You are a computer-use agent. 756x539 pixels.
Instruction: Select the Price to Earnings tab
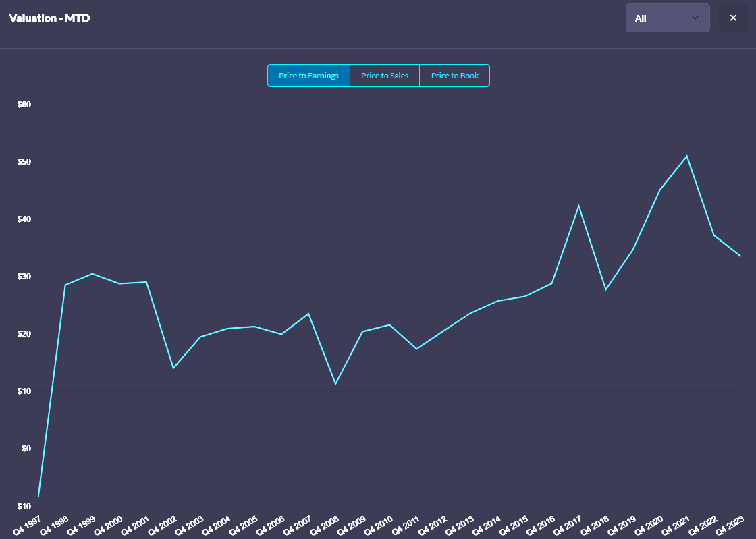point(308,76)
